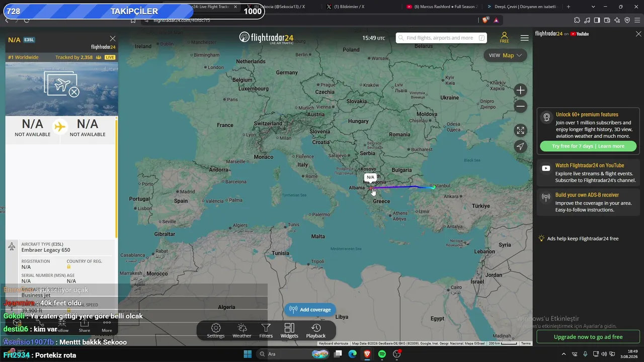Click the E35L aircraft type badge
644x362 pixels.
pos(29,40)
